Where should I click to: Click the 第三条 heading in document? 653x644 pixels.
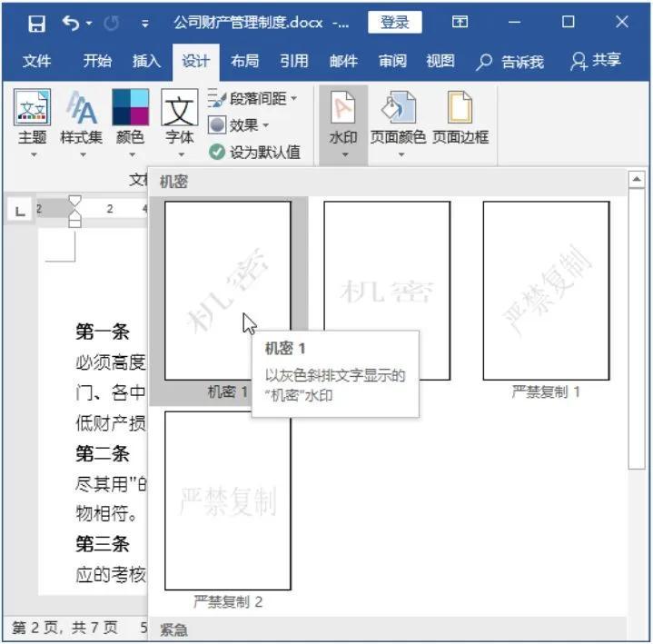103,543
